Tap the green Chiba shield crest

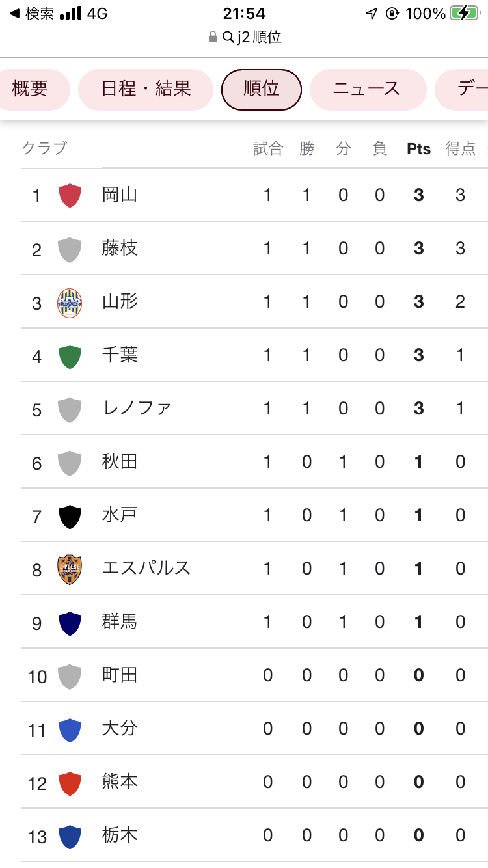click(x=70, y=357)
